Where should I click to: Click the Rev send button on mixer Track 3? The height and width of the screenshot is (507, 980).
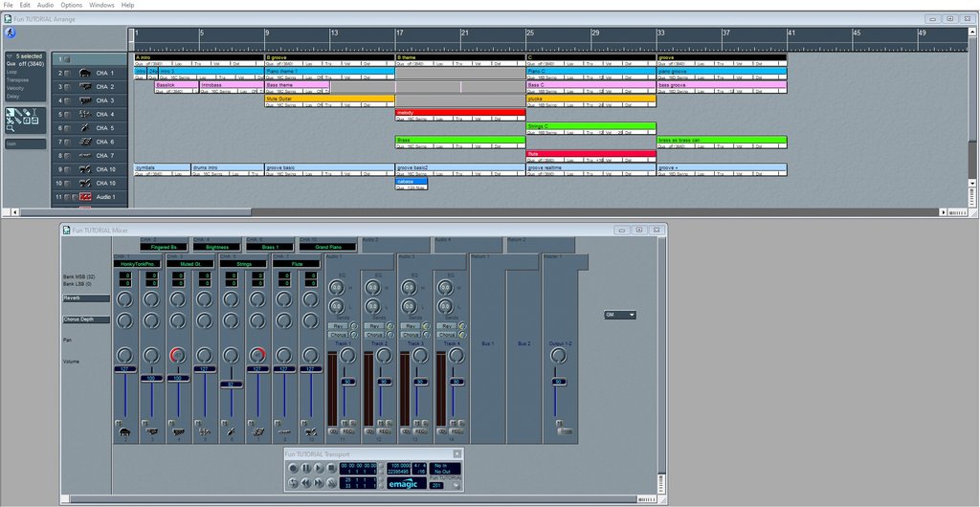(x=410, y=326)
